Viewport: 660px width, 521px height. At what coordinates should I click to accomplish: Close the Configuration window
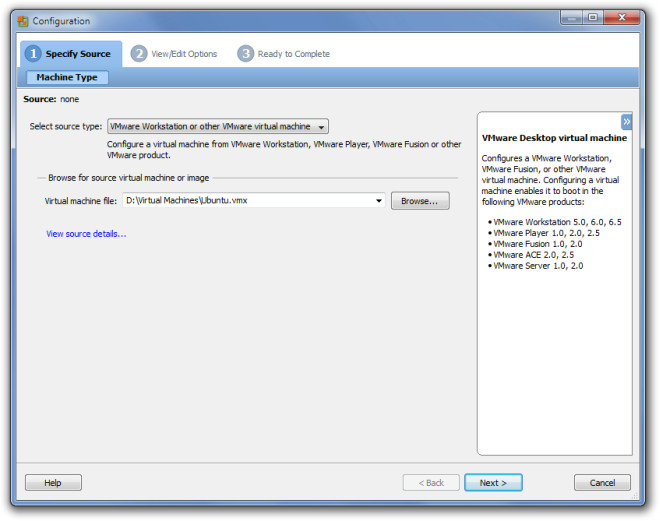pyautogui.click(x=622, y=18)
